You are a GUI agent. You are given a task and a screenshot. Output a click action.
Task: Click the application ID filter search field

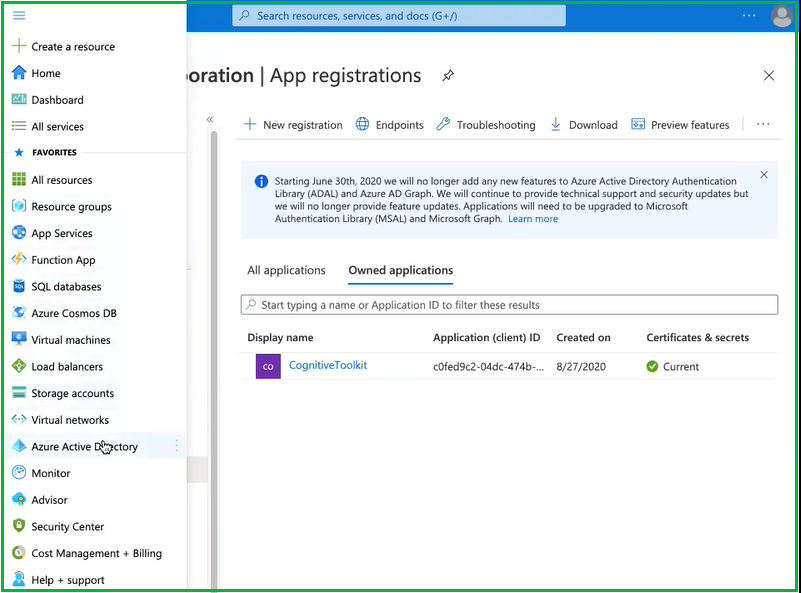pyautogui.click(x=510, y=304)
